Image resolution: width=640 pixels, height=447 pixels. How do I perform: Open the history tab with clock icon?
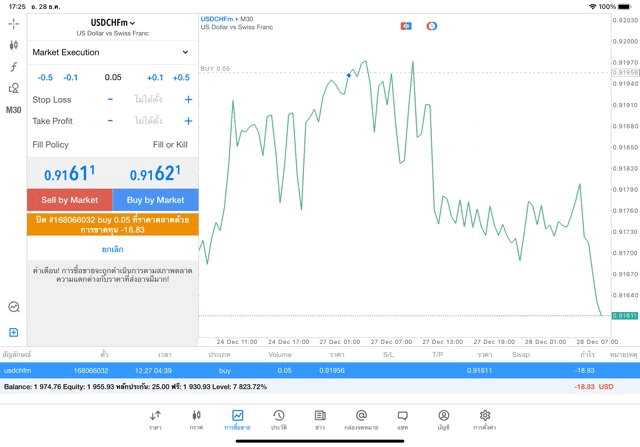(279, 420)
